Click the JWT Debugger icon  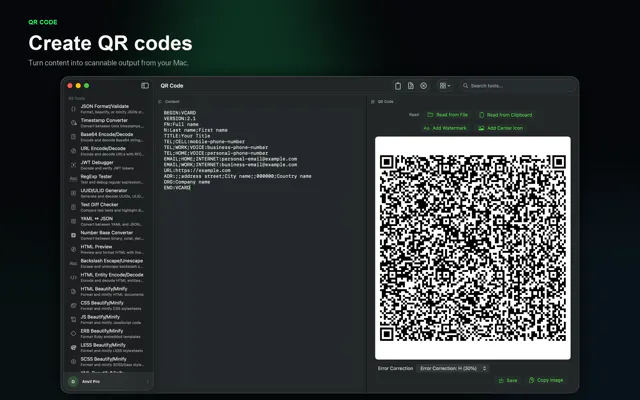73,165
